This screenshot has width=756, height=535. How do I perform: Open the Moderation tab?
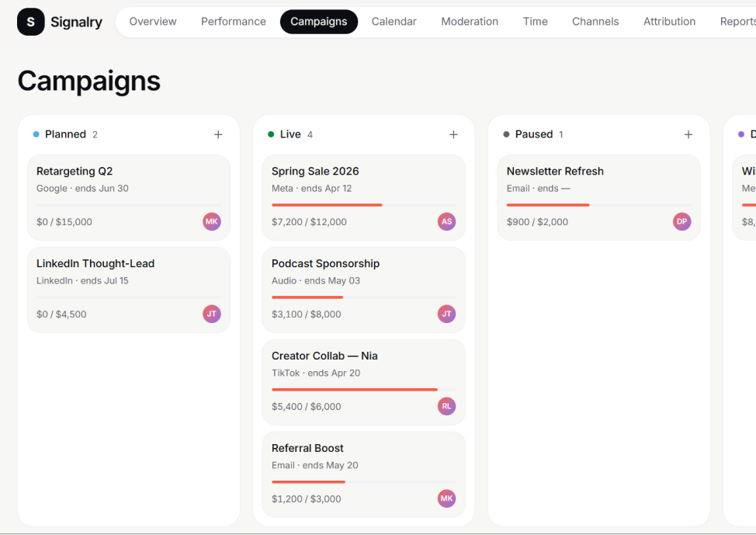470,22
